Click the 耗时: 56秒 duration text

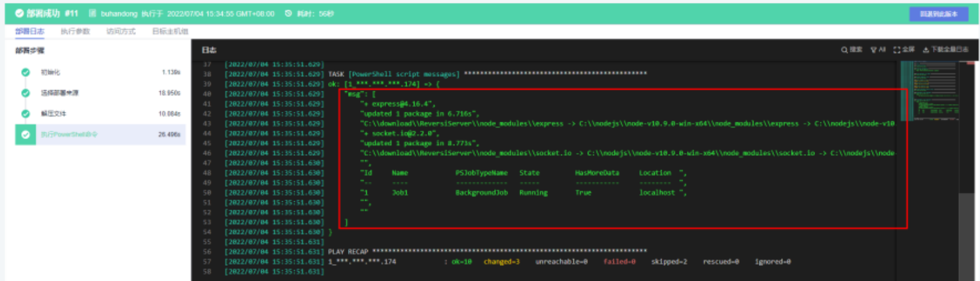coord(315,13)
